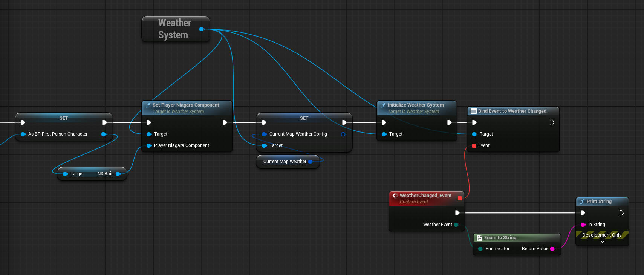Expand the Print String advanced options chevron
The image size is (644, 275).
pyautogui.click(x=602, y=242)
